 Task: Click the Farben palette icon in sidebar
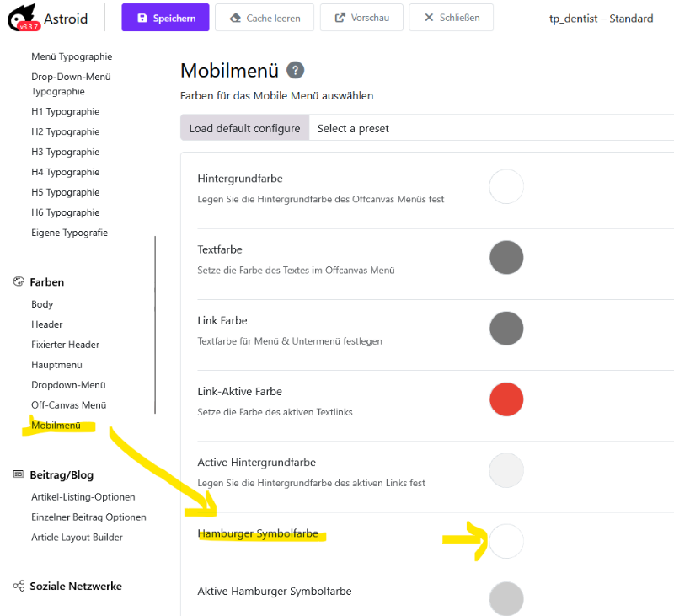click(x=19, y=282)
